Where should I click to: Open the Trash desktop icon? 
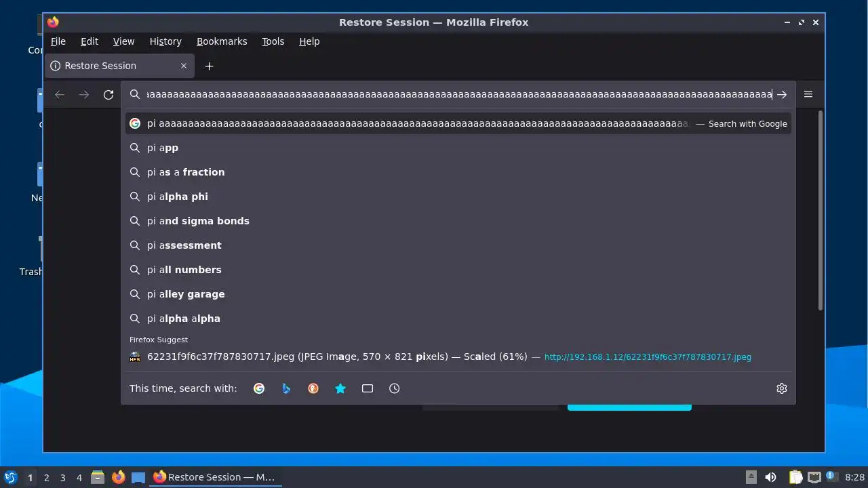(x=32, y=256)
